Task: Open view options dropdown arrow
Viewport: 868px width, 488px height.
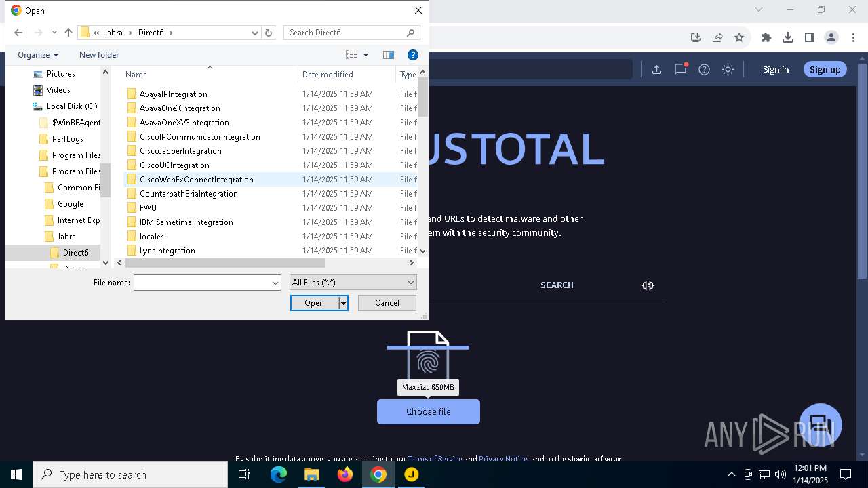Action: [x=366, y=55]
